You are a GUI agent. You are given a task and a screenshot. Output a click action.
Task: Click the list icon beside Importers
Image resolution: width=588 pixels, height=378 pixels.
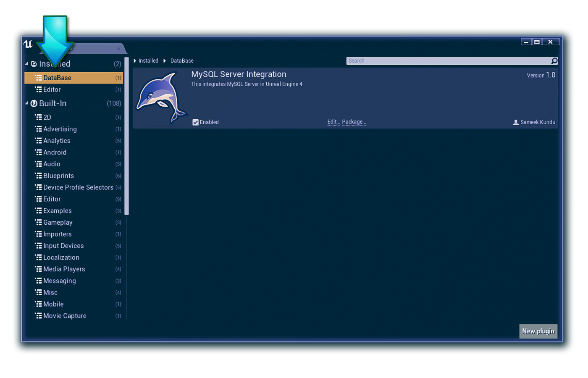[38, 234]
